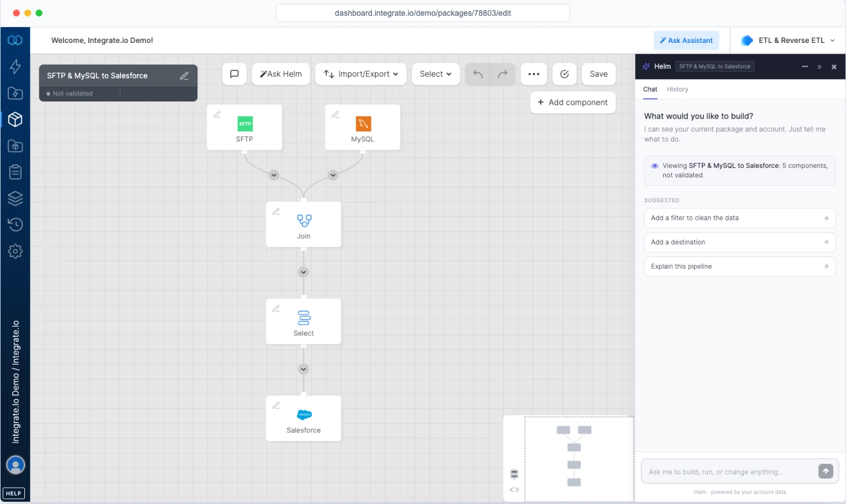
Task: Edit the package name pencil icon
Action: 184,76
